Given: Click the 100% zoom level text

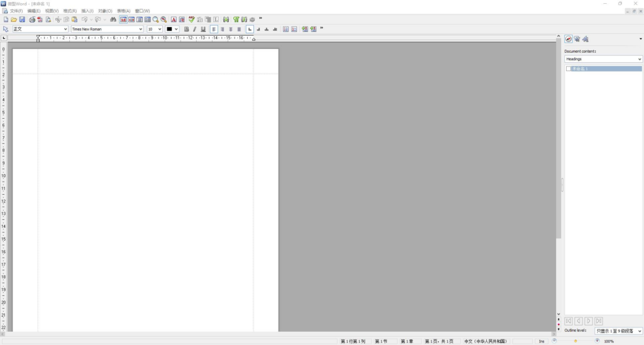Looking at the screenshot, I should click(x=609, y=341).
